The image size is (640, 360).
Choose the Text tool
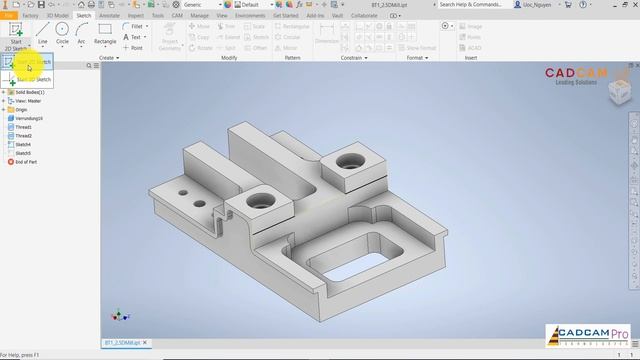point(132,37)
